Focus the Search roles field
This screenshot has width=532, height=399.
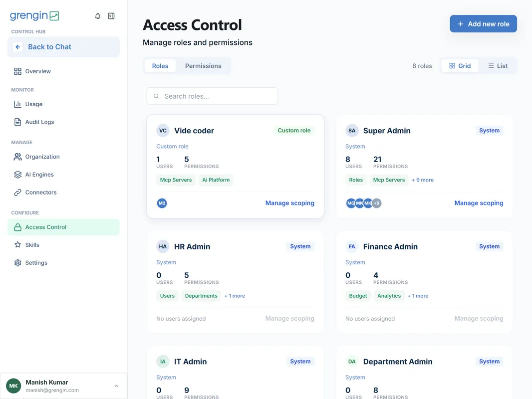(x=212, y=96)
